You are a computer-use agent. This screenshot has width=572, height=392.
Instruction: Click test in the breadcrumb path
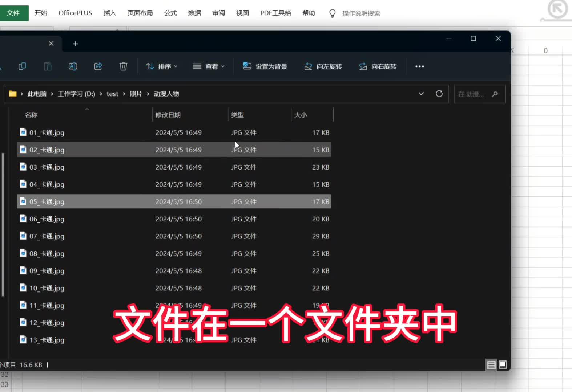pyautogui.click(x=112, y=94)
